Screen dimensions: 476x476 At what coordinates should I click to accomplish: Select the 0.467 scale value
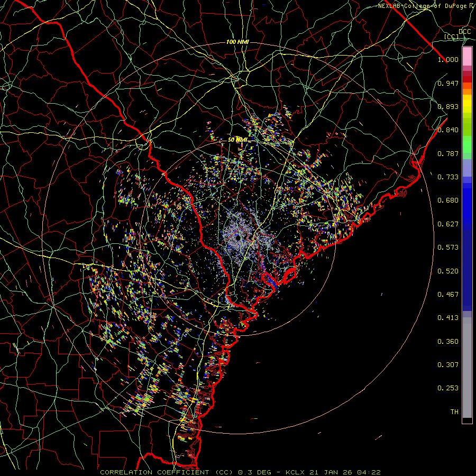tap(448, 295)
